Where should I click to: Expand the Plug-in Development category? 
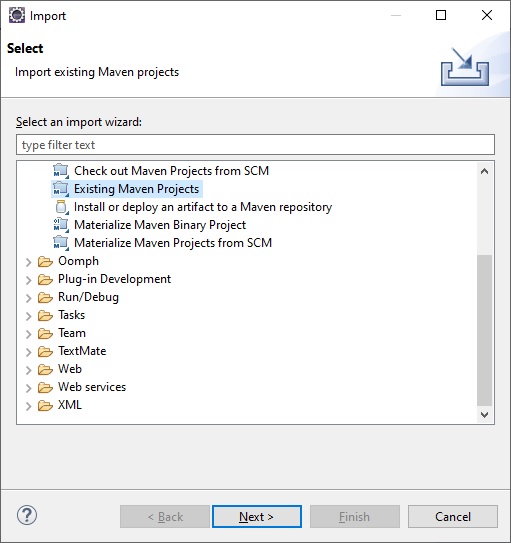tap(28, 280)
